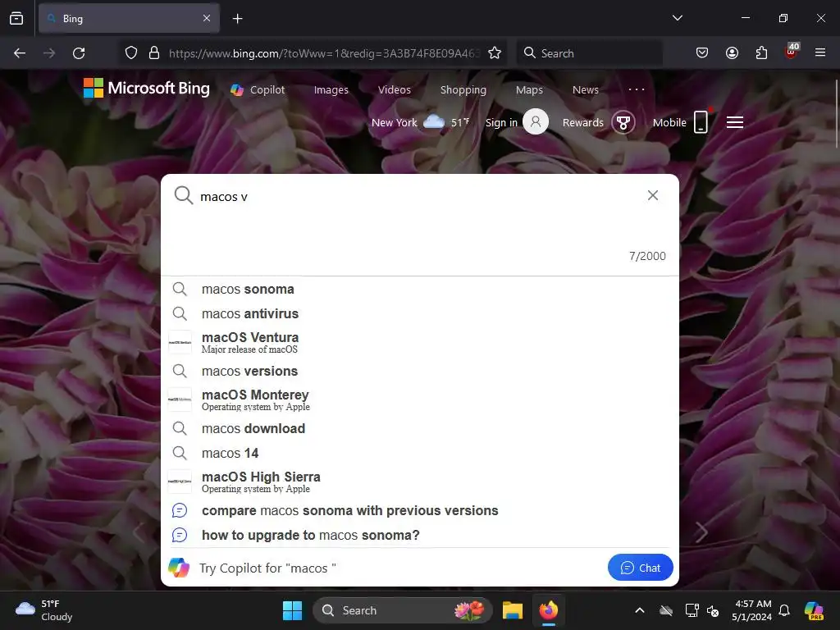Image resolution: width=840 pixels, height=630 pixels.
Task: Select suggestion macos antivirus
Action: pyautogui.click(x=419, y=313)
